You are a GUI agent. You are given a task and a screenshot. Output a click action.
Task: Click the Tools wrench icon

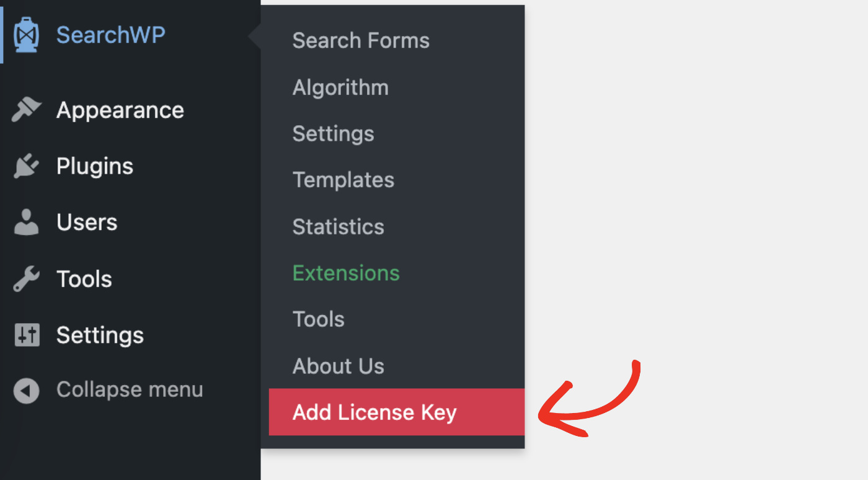coord(26,278)
